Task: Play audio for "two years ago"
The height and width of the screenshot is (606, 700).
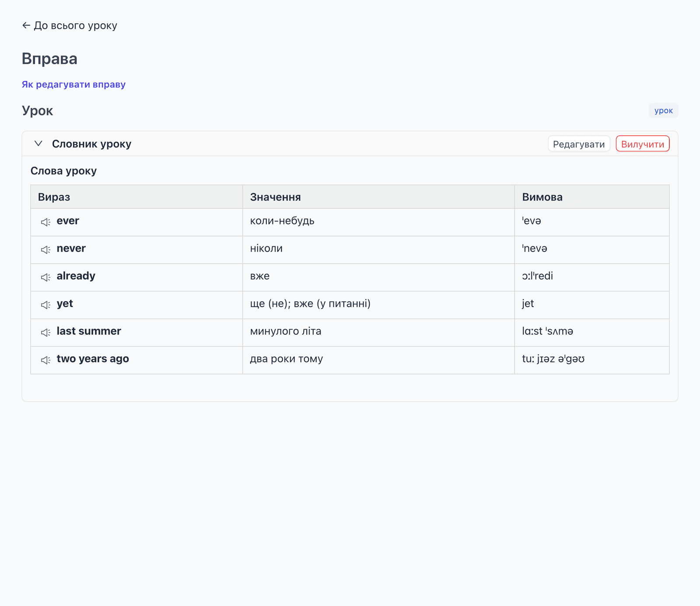Action: tap(45, 360)
